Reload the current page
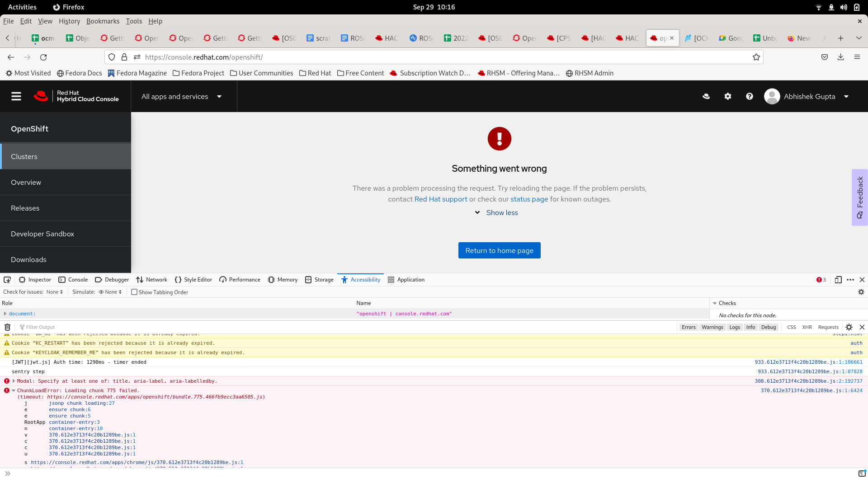Screen dimensions: 868x488 pos(43,57)
